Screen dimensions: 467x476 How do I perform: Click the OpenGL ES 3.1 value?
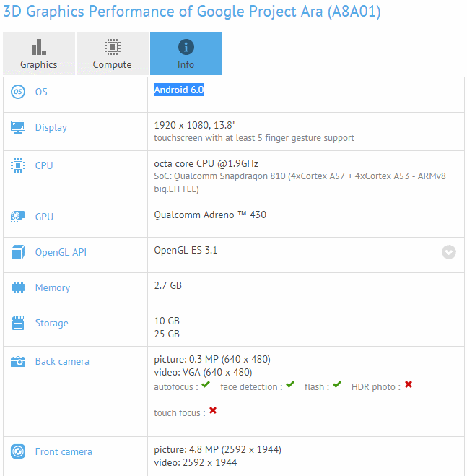tap(186, 250)
